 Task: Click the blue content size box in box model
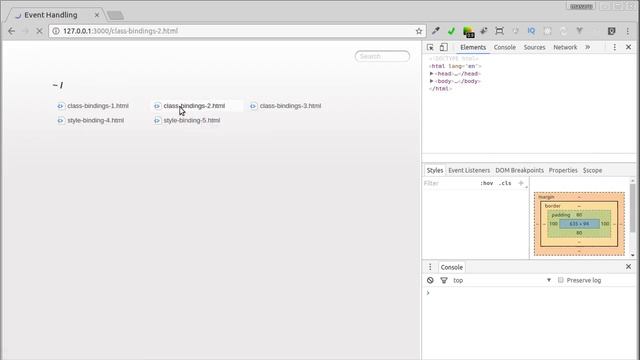579,224
